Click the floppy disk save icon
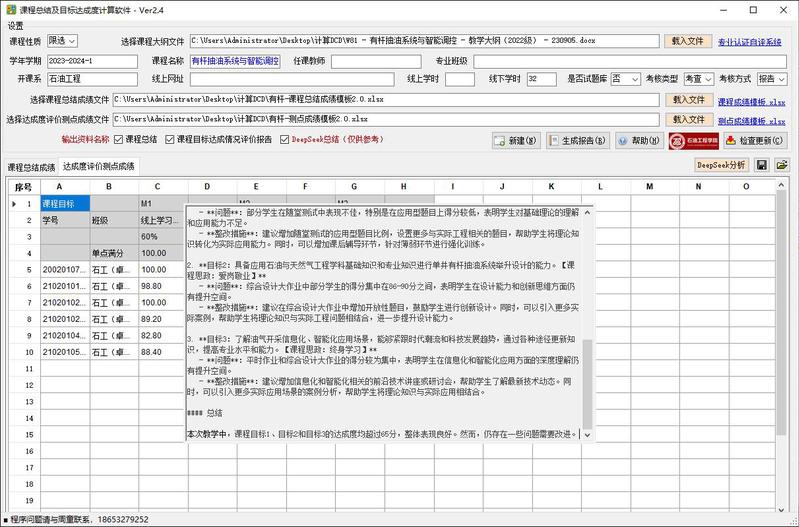The height and width of the screenshot is (527, 799). pos(762,165)
